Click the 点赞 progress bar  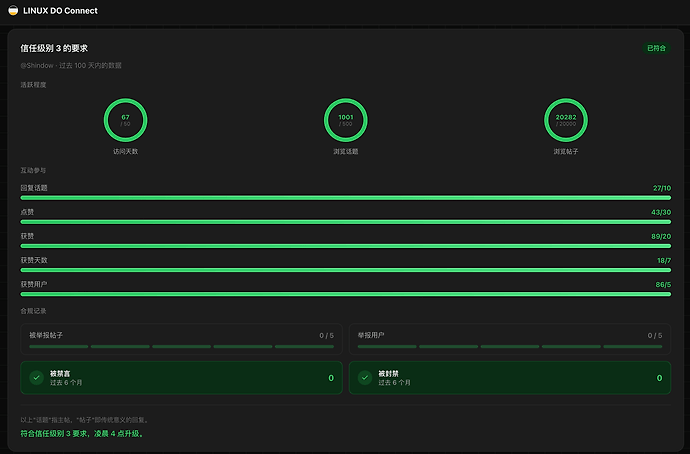point(345,222)
